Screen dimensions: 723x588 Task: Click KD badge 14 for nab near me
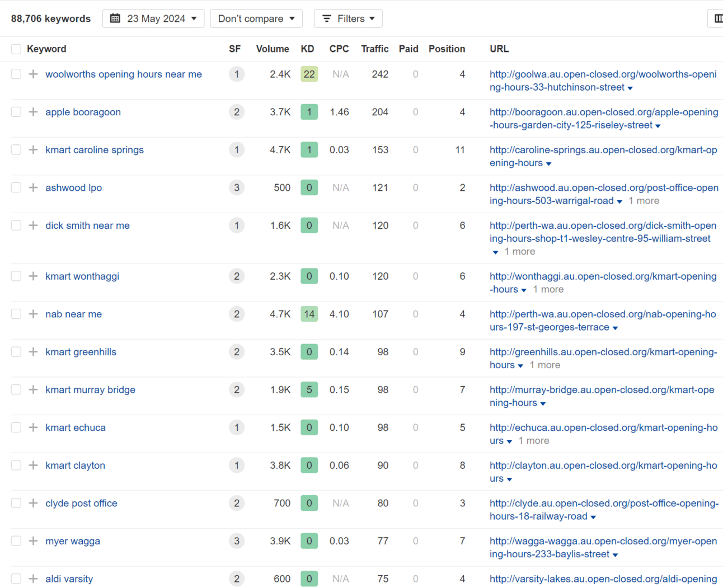pos(309,314)
